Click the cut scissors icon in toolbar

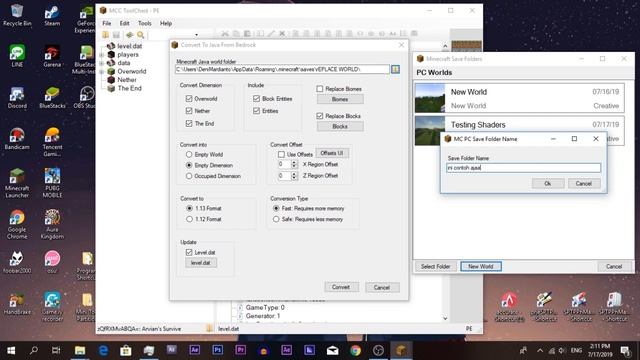[x=224, y=33]
